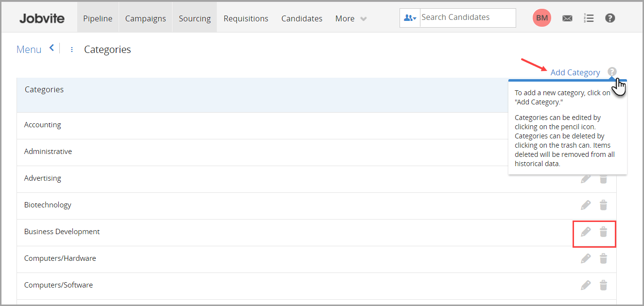The image size is (644, 306).
Task: Open the More navigation dropdown
Action: click(x=350, y=18)
